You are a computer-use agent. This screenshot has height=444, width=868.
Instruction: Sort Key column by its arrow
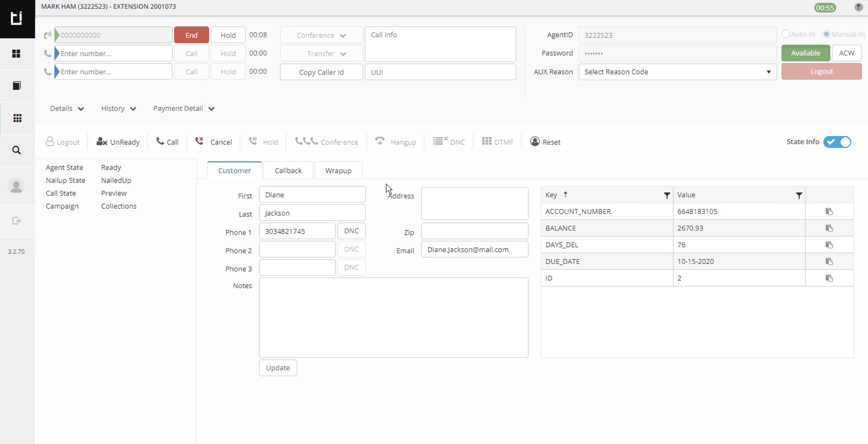(x=565, y=195)
